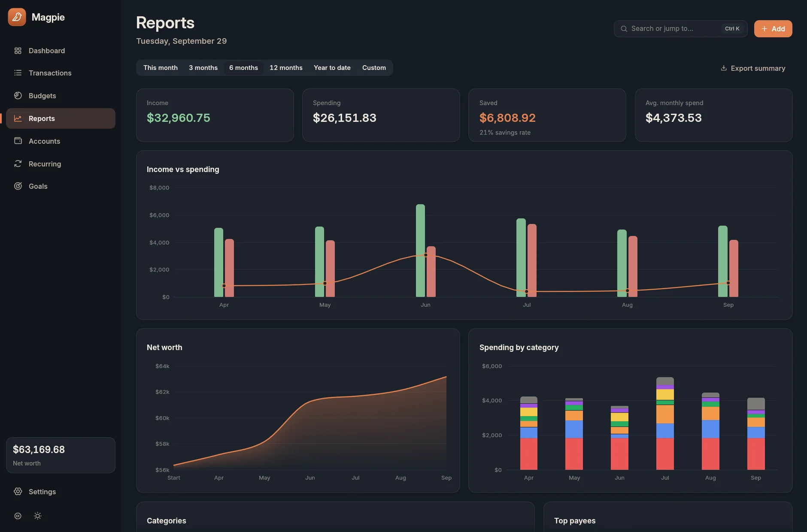Click the Saved $6,808.92 value
The width and height of the screenshot is (807, 532).
[x=507, y=118]
